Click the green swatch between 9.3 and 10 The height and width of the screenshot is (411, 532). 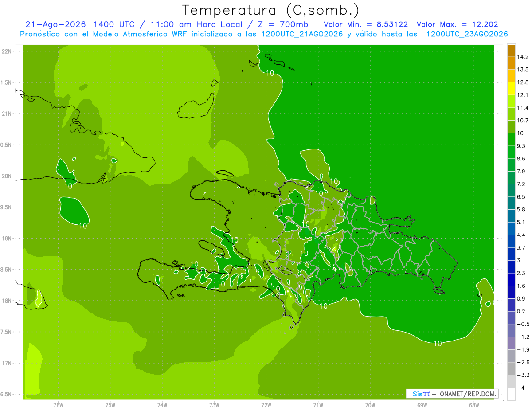click(x=511, y=140)
